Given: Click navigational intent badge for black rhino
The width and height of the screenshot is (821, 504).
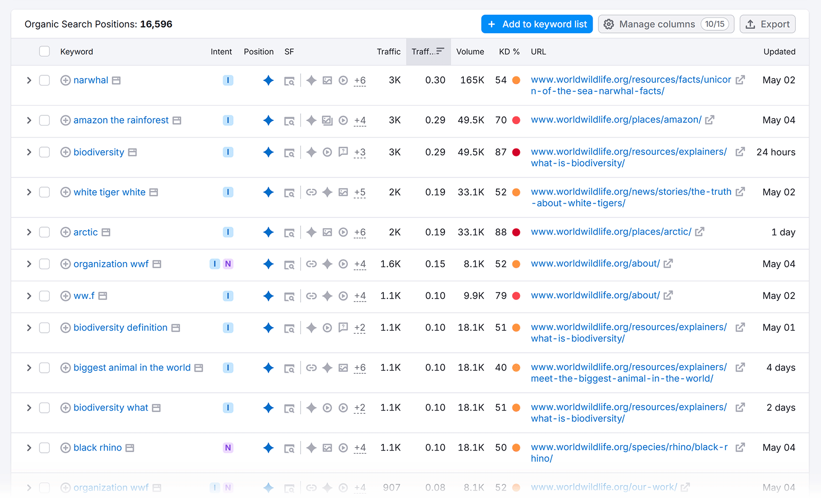Looking at the screenshot, I should click(x=228, y=448).
